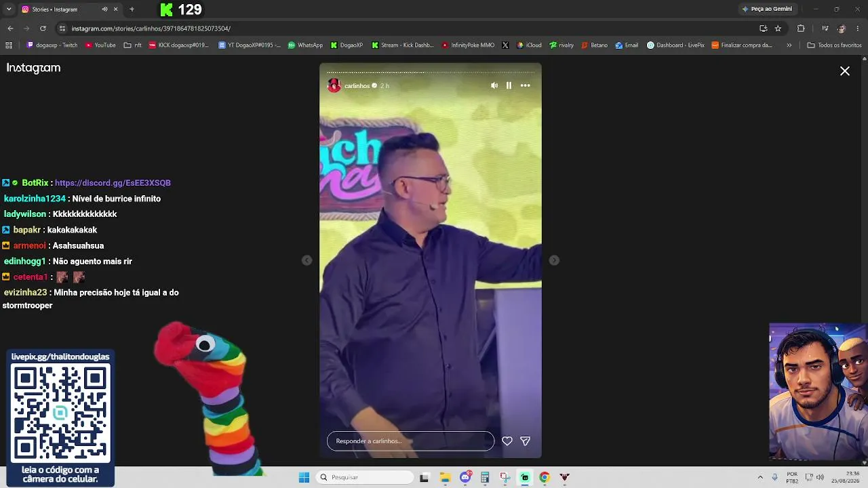The width and height of the screenshot is (868, 488).
Task: Open the Stream - Kick Dashboard bookmark
Action: [403, 45]
